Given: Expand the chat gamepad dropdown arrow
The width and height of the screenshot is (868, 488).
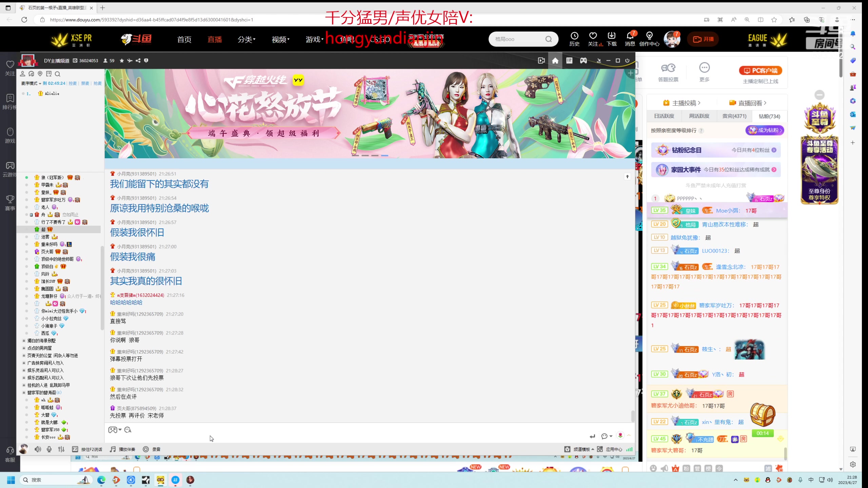Looking at the screenshot, I should pyautogui.click(x=120, y=430).
